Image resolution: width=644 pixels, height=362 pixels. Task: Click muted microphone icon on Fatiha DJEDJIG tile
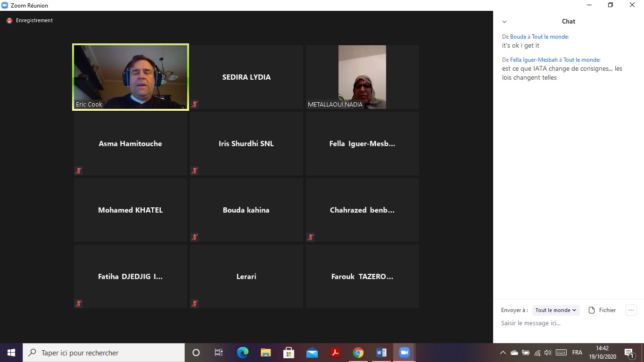(x=79, y=304)
